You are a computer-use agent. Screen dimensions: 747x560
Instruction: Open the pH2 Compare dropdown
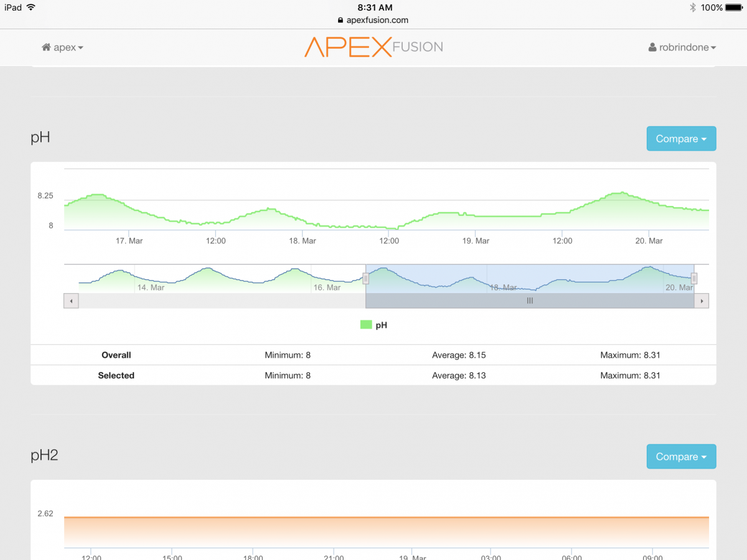pos(681,457)
